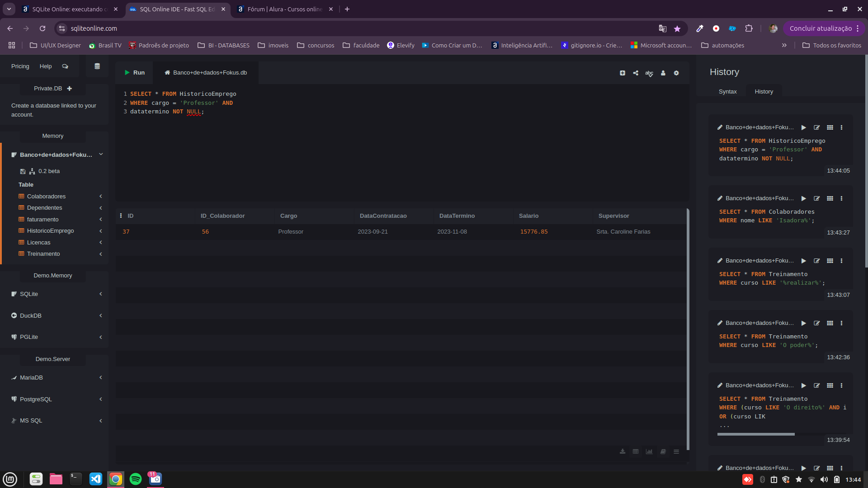
Task: Open the terminal from the taskbar
Action: coord(75,479)
